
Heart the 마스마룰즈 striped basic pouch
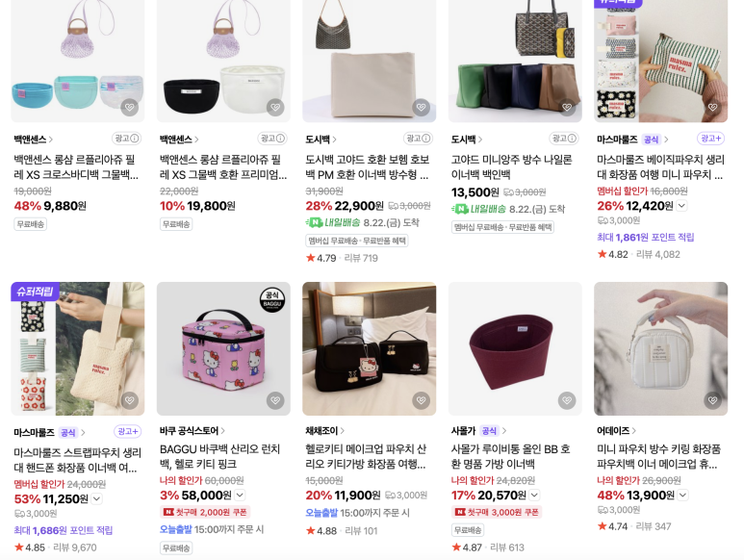click(x=712, y=107)
